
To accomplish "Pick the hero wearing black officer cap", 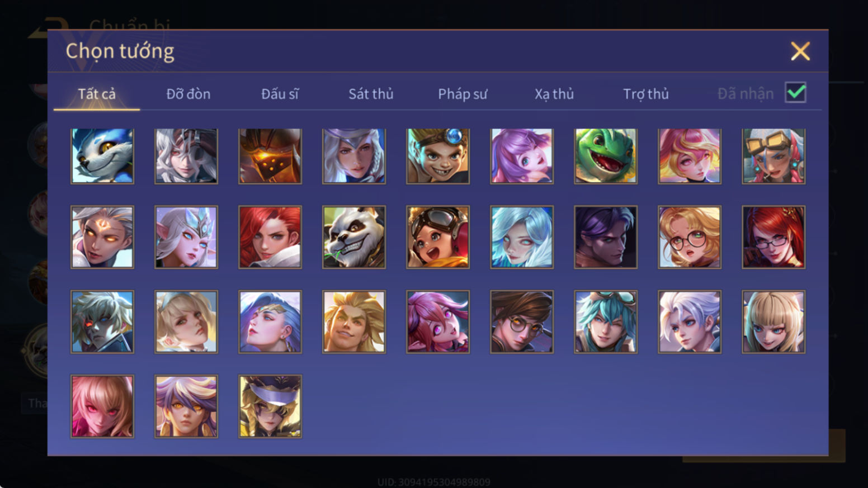I will (x=270, y=406).
